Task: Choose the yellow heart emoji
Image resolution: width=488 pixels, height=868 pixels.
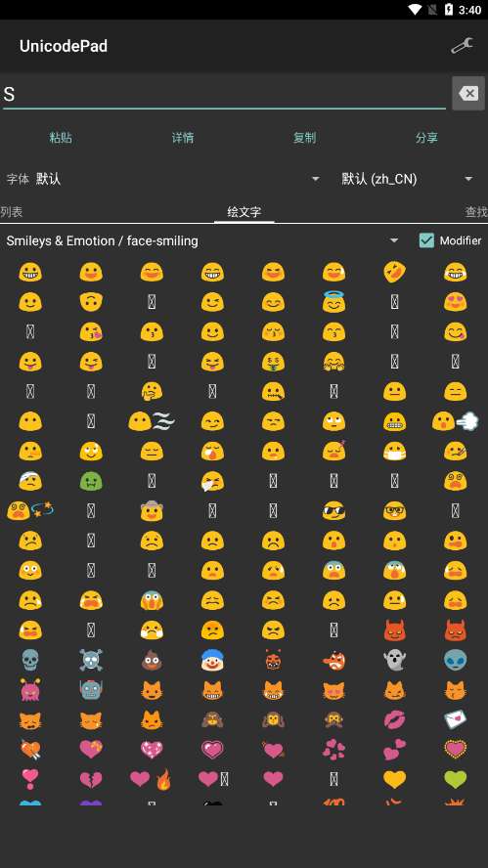Action: (x=394, y=779)
